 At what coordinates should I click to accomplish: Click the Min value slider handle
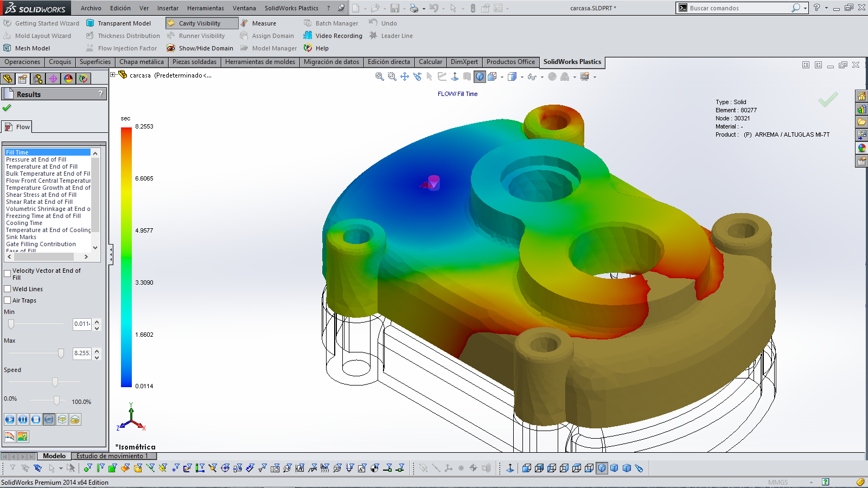(x=11, y=324)
